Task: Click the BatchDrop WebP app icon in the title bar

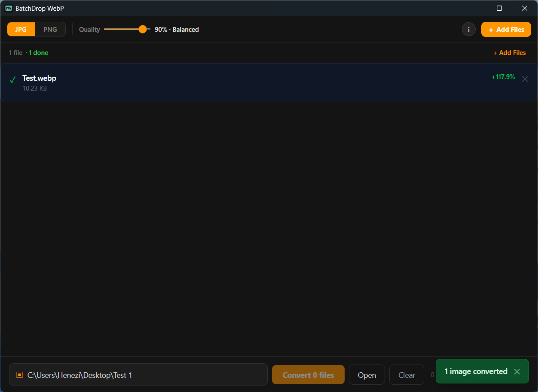Action: click(x=9, y=8)
